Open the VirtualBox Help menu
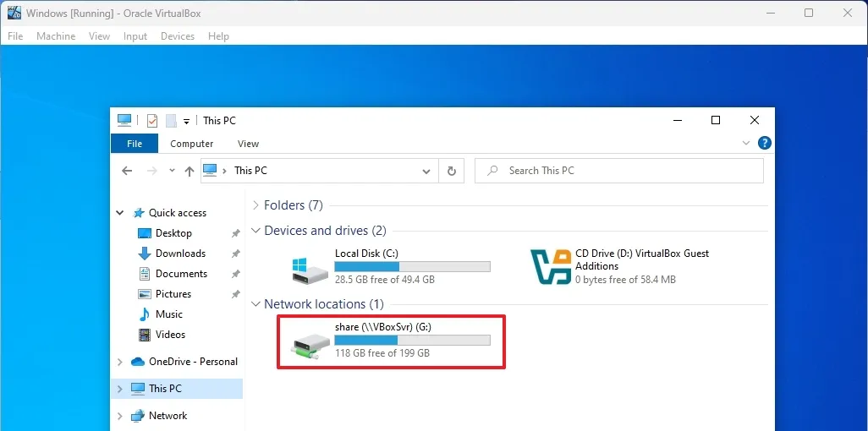Screen dimensions: 868x431 coord(218,36)
